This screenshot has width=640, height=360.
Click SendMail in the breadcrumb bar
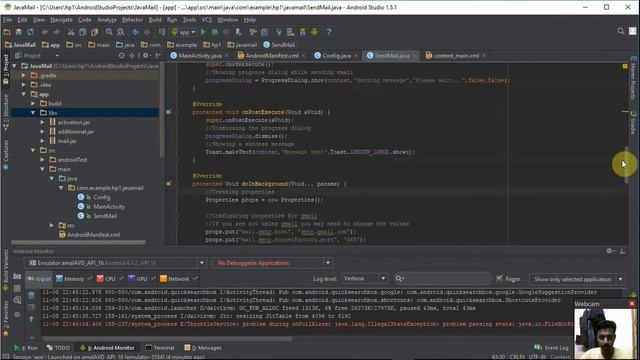click(x=279, y=45)
